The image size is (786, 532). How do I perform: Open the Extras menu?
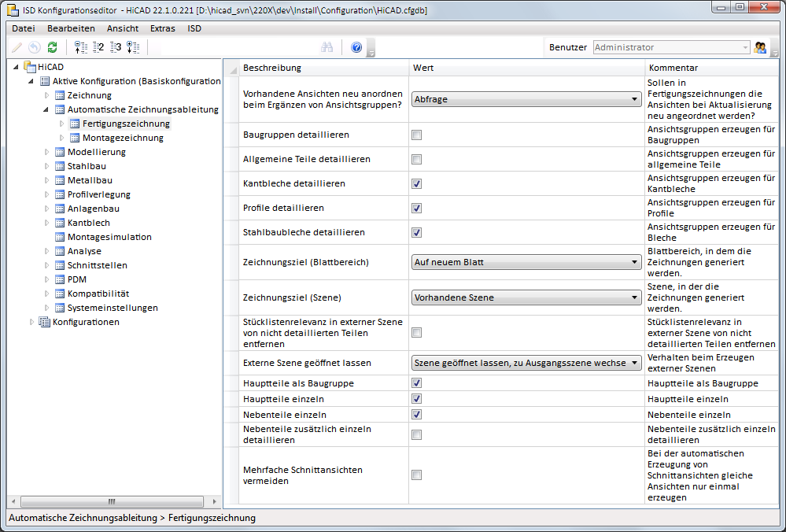coord(162,28)
